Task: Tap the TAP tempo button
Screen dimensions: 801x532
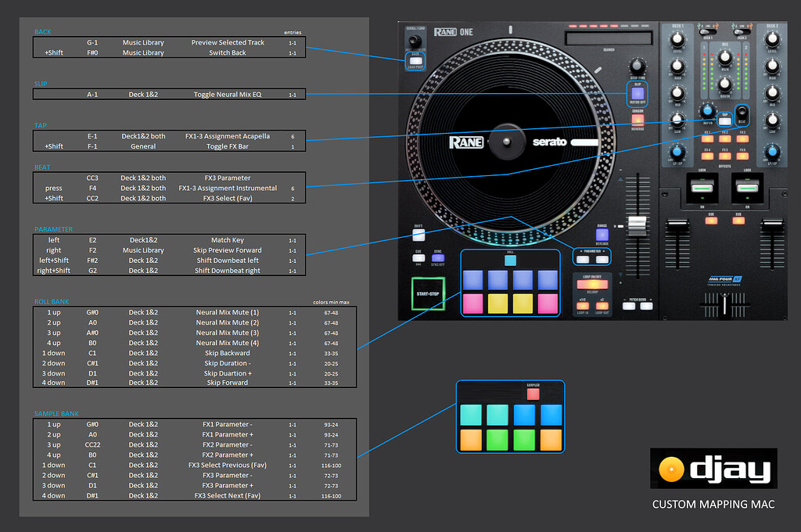Action: coord(725,122)
